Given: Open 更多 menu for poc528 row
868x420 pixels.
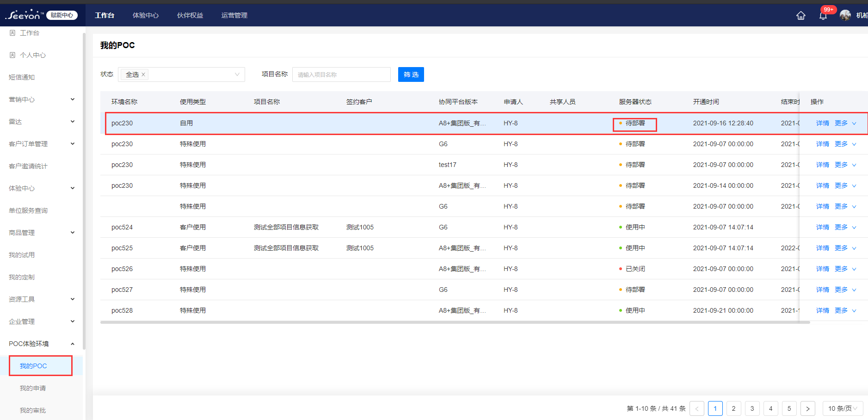Looking at the screenshot, I should pos(845,310).
